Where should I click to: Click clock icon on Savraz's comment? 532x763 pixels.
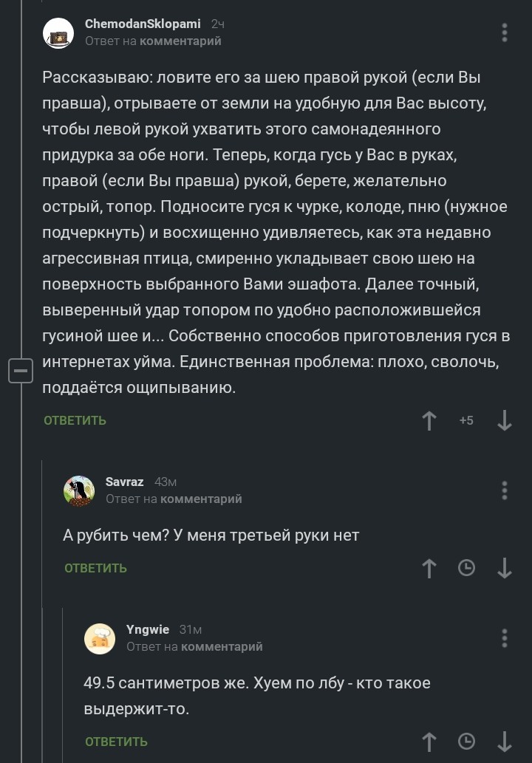click(x=467, y=568)
